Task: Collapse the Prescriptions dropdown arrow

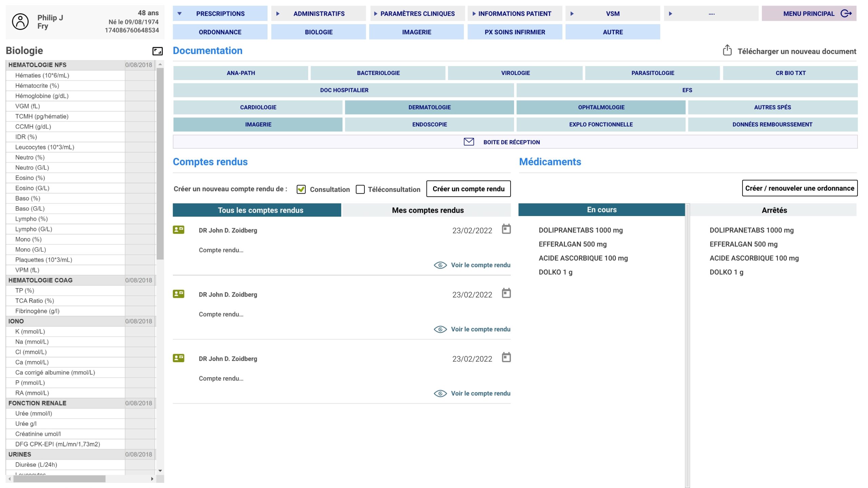Action: point(180,14)
